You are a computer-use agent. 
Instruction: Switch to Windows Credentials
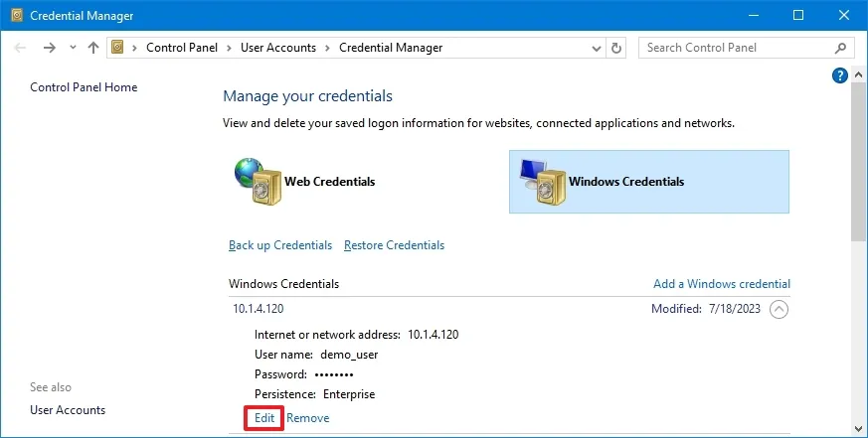point(649,182)
